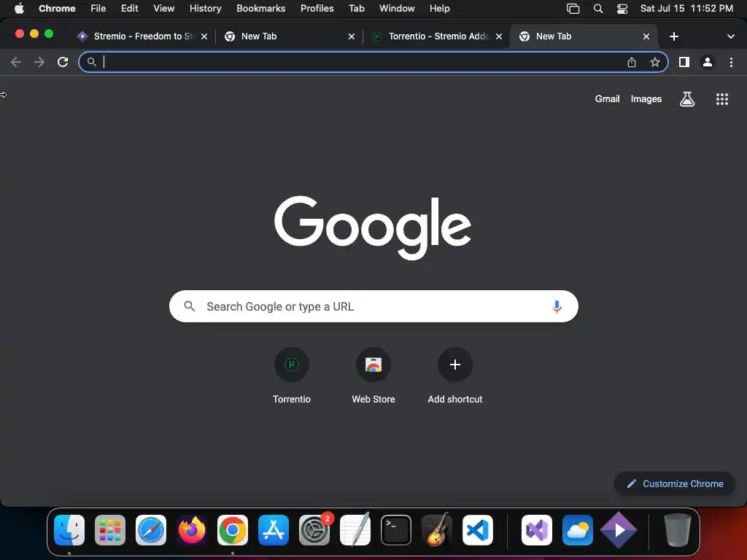
Task: Click the Chrome back arrow
Action: [16, 62]
